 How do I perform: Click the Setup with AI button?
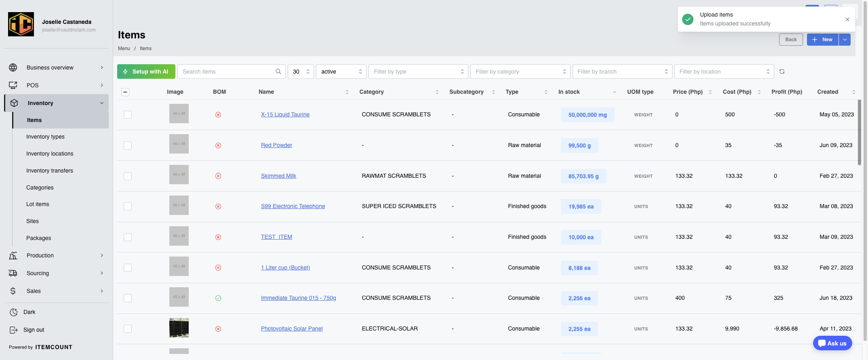pyautogui.click(x=146, y=72)
